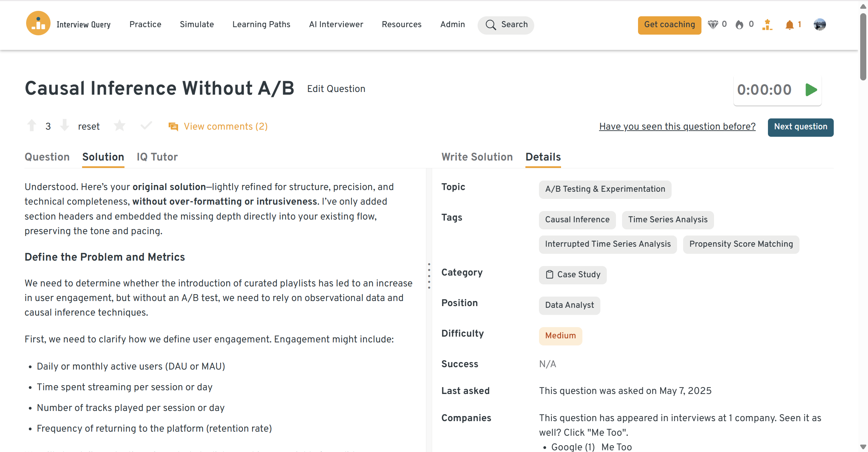Downvote the question with down arrow
The image size is (868, 452).
[64, 126]
